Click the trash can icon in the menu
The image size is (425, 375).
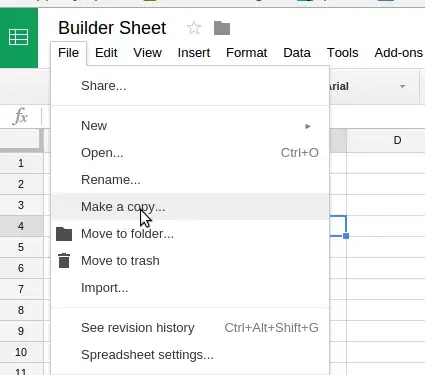64,261
